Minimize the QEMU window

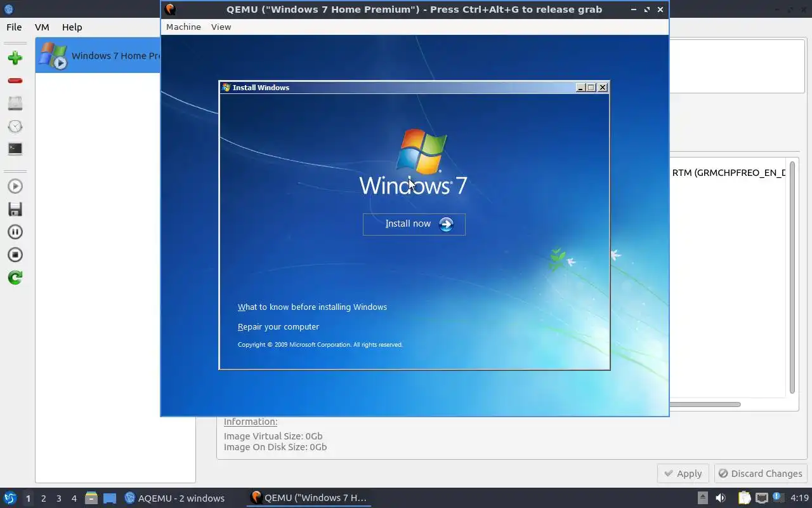634,10
